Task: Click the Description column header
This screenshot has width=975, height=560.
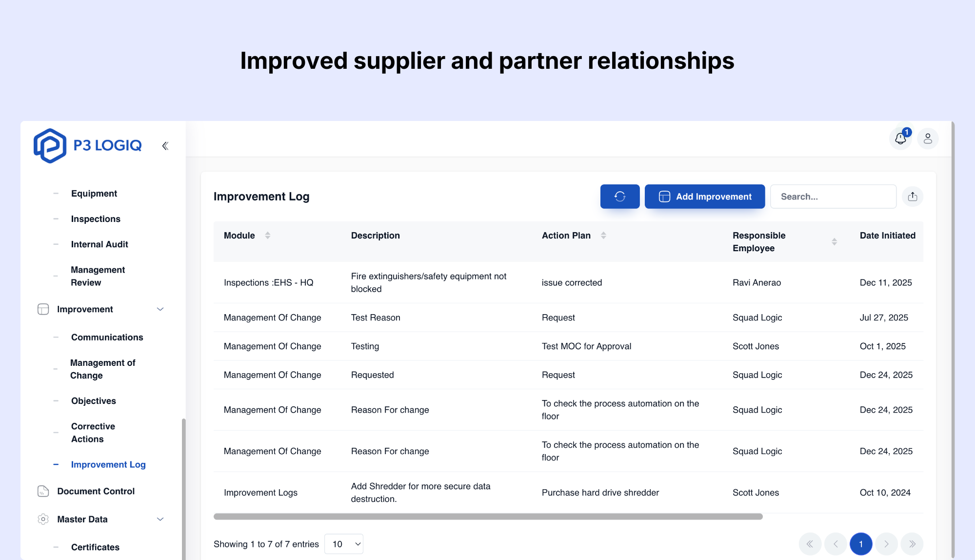Action: point(376,236)
